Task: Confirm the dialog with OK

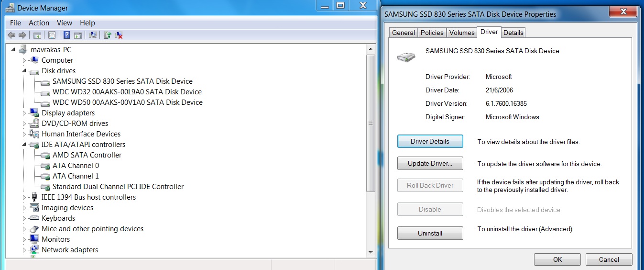Action: (x=557, y=259)
